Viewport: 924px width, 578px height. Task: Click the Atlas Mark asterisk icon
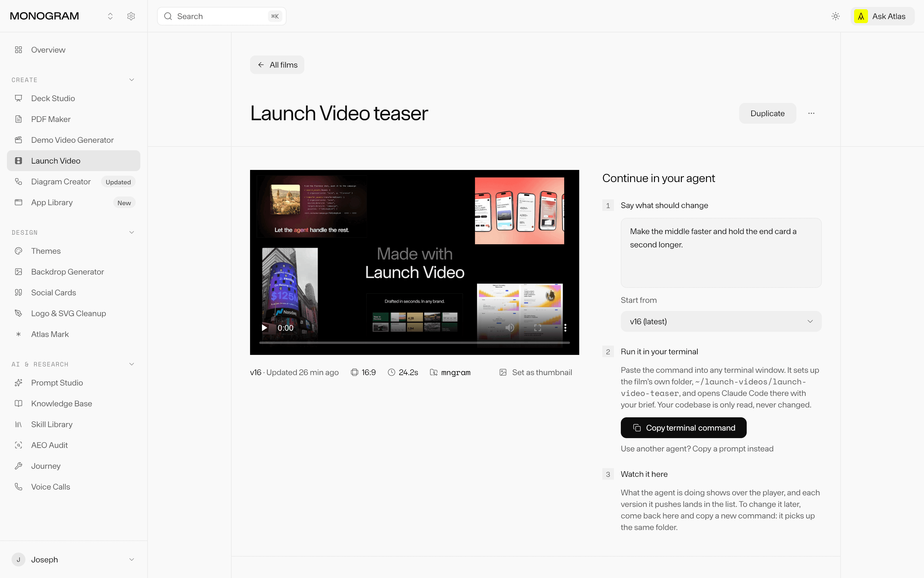coord(18,334)
